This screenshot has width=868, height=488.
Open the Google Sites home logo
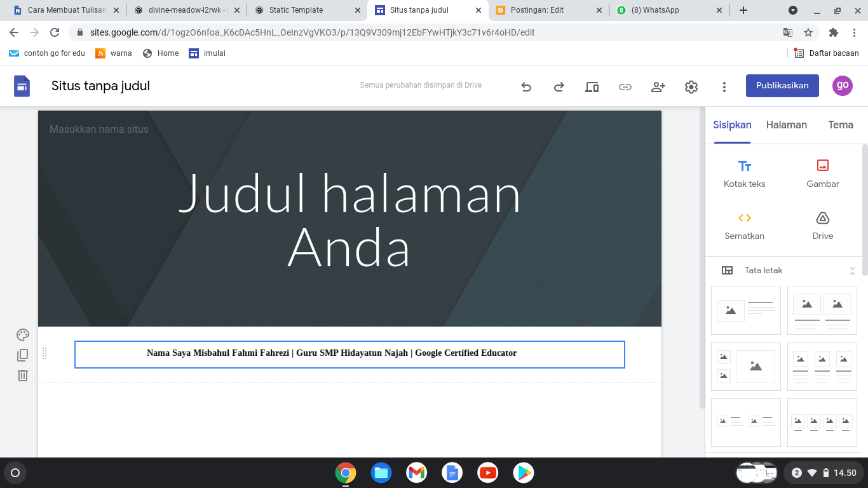point(22,86)
